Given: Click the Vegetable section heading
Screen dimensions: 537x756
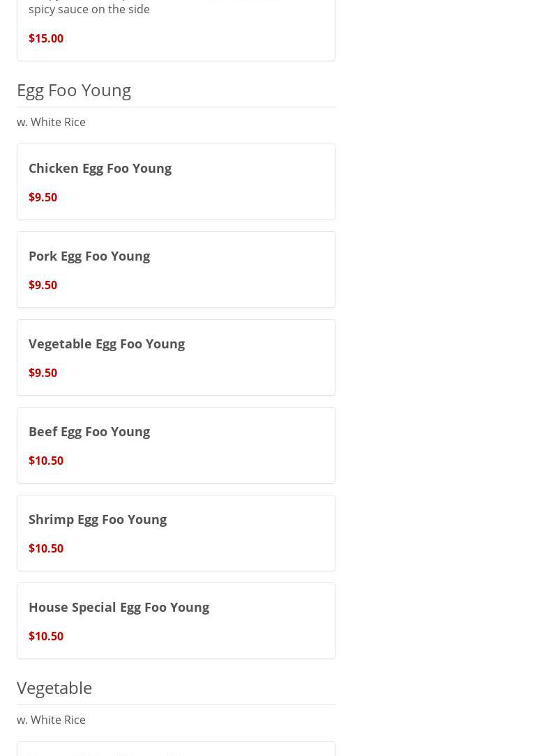Looking at the screenshot, I should [54, 688].
